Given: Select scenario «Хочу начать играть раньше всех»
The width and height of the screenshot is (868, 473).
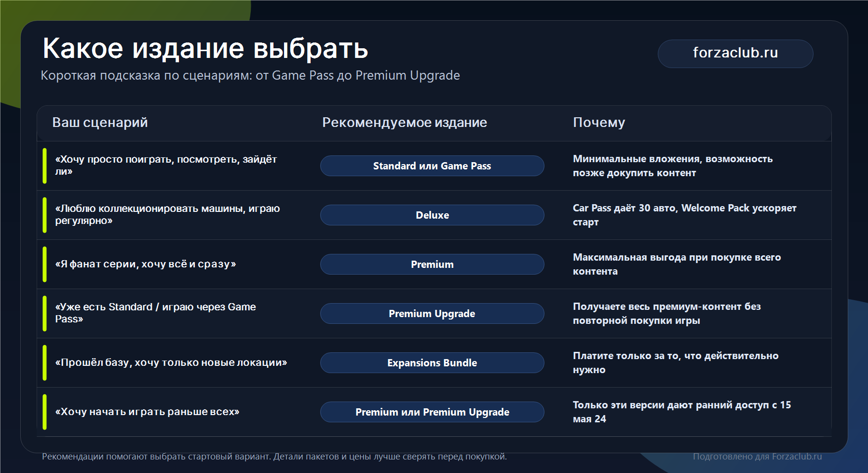Looking at the screenshot, I should 147,412.
